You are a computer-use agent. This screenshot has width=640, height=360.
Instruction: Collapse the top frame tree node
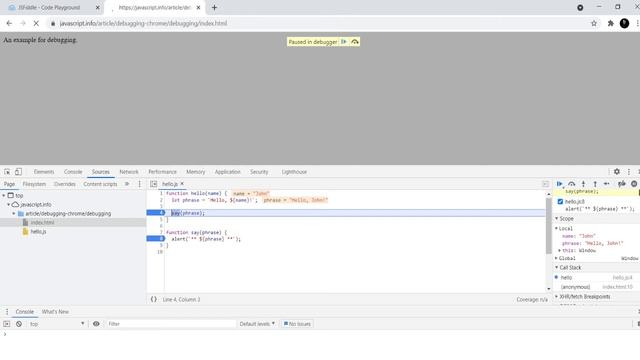point(4,196)
